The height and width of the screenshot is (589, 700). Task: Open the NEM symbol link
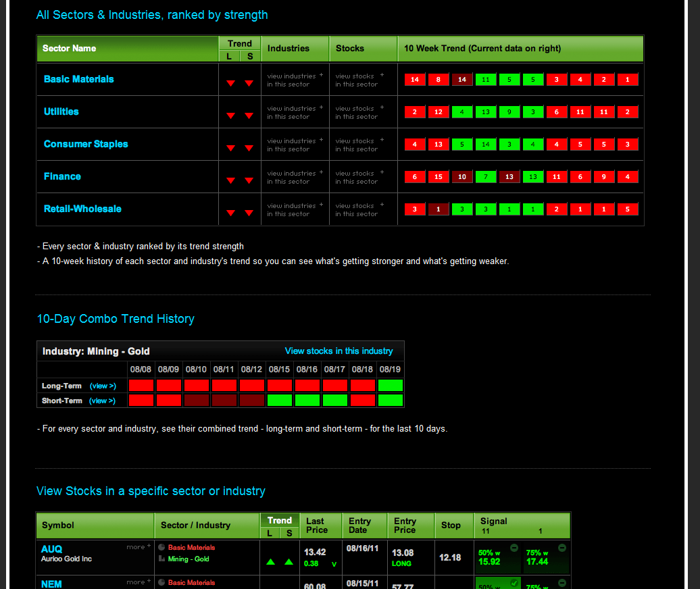pos(52,584)
